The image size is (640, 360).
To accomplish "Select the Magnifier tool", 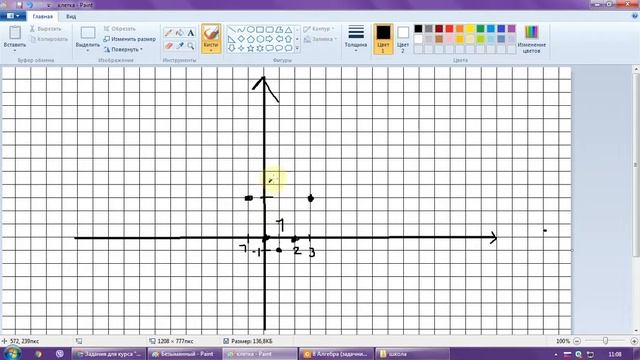I will (191, 46).
